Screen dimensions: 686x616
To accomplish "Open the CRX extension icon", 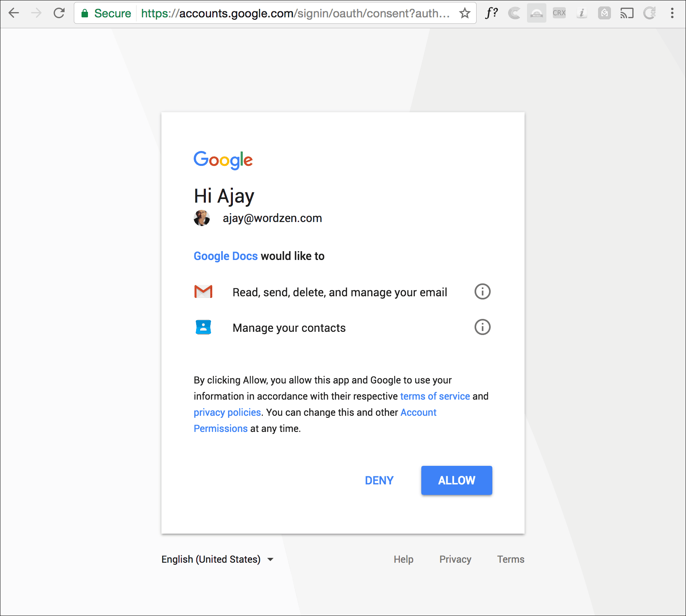I will (559, 13).
